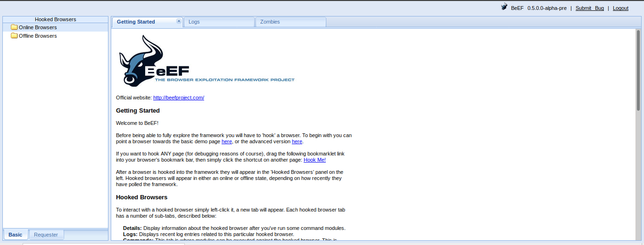The height and width of the screenshot is (245, 644).
Task: Click the Logout link
Action: (x=620, y=8)
